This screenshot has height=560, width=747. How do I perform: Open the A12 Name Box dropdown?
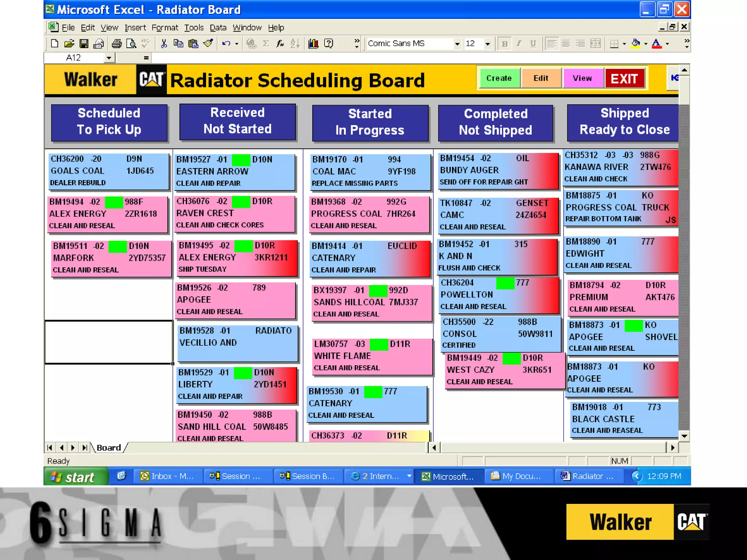click(x=109, y=58)
